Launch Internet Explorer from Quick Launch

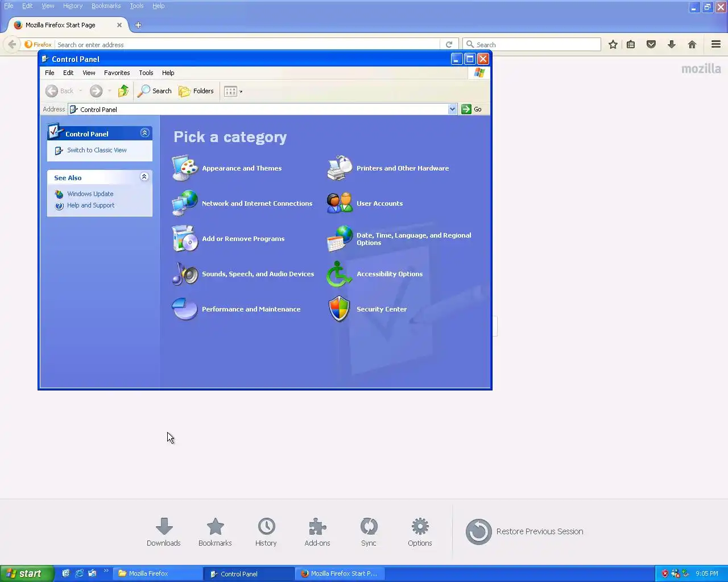pos(79,573)
